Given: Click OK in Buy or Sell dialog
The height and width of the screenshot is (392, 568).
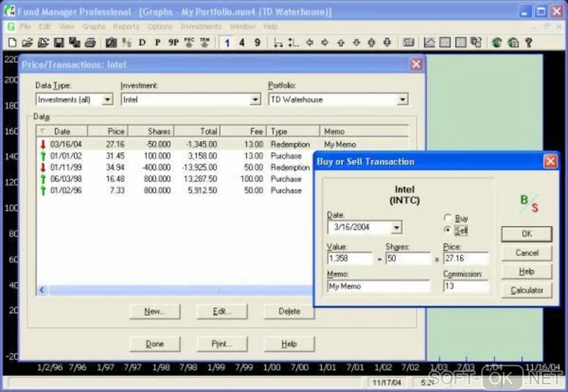Looking at the screenshot, I should pyautogui.click(x=527, y=234).
